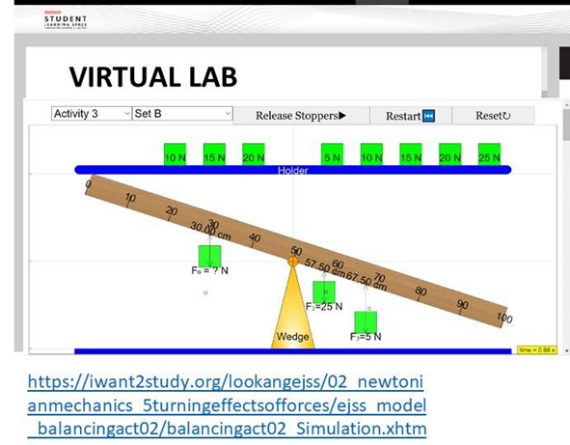
Task: Click the simulation's vertical scrollbar
Action: [x=566, y=227]
